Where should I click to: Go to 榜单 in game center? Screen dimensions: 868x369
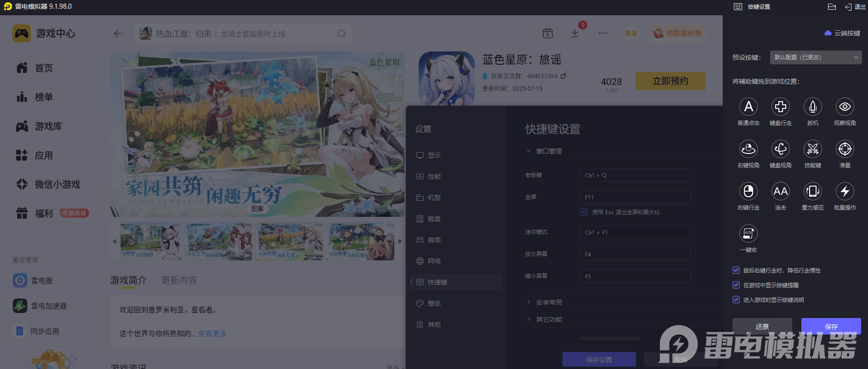coord(34,97)
